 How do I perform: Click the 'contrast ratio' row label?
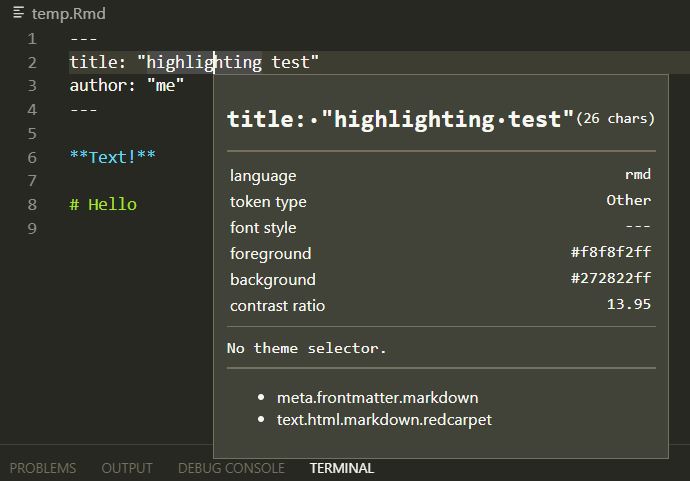pos(277,305)
